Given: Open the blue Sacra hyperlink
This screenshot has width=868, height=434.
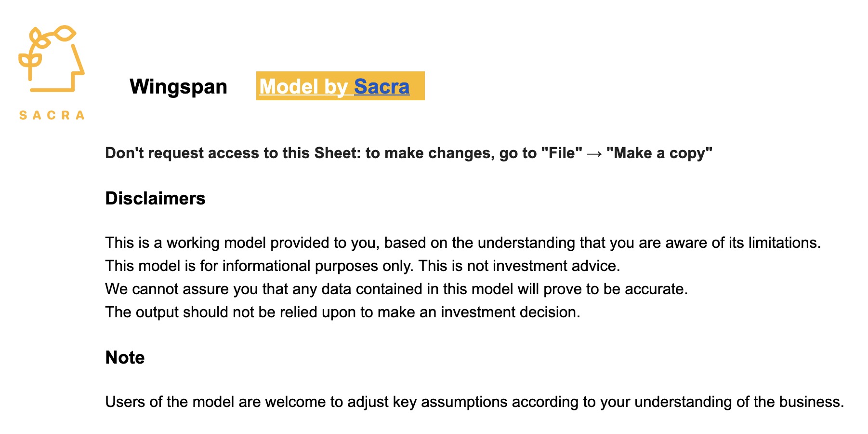Looking at the screenshot, I should point(381,87).
